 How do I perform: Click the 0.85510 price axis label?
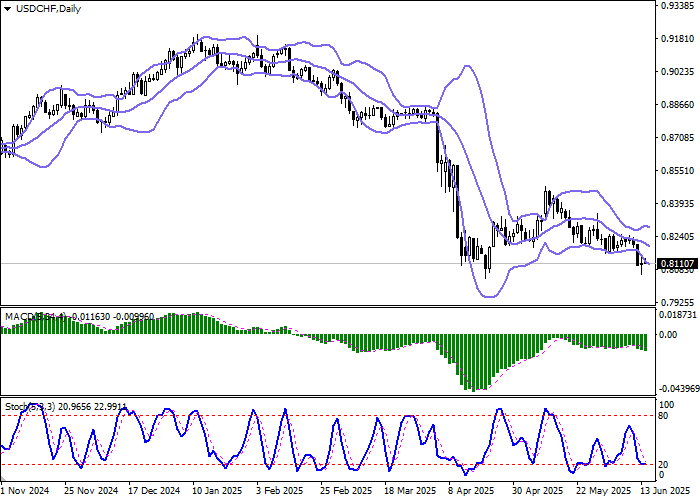point(677,171)
